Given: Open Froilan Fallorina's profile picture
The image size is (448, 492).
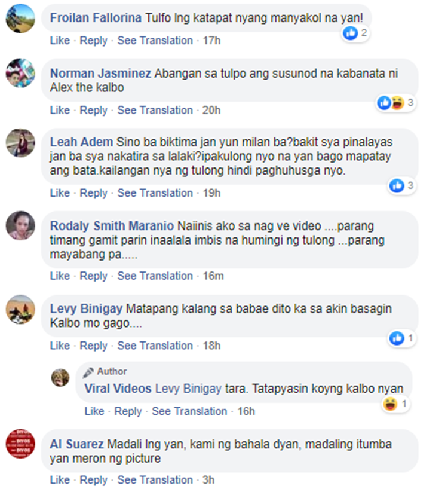Looking at the screenshot, I should [x=20, y=19].
